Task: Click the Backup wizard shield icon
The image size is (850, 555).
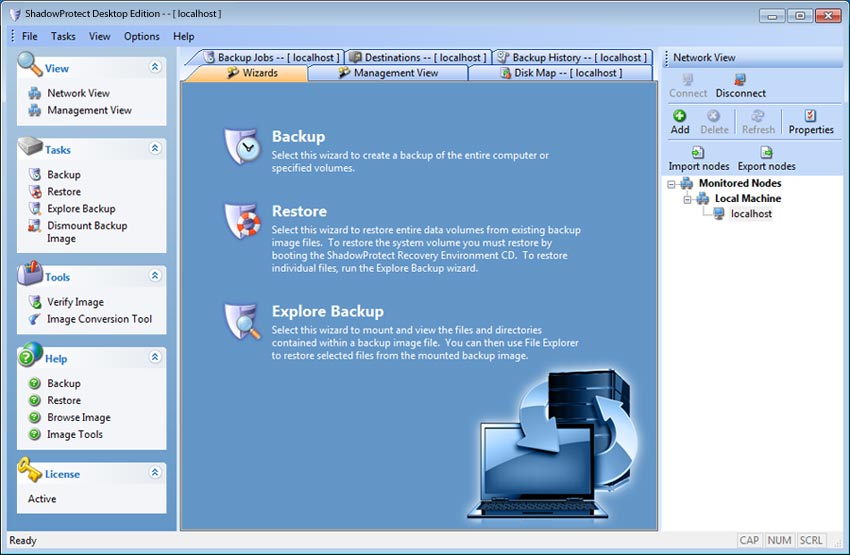Action: coord(242,146)
